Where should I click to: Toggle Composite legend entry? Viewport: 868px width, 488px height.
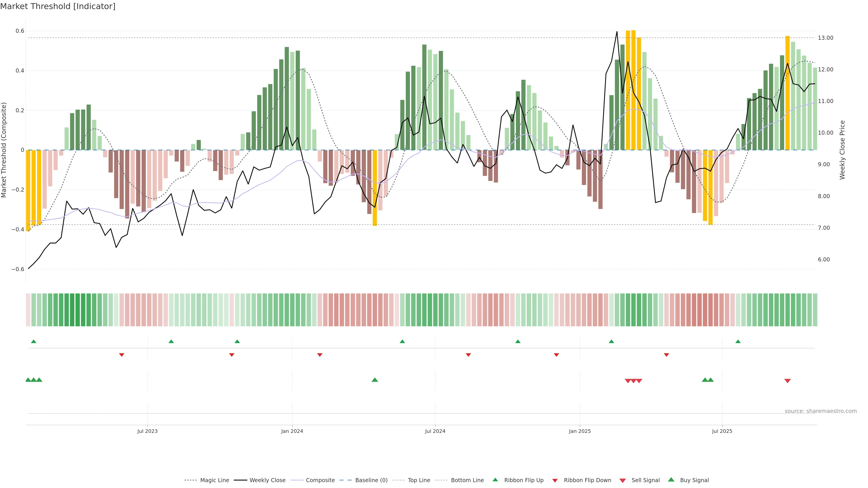(320, 480)
